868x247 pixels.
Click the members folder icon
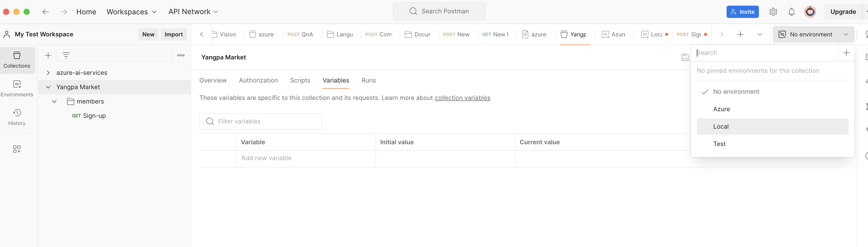71,101
